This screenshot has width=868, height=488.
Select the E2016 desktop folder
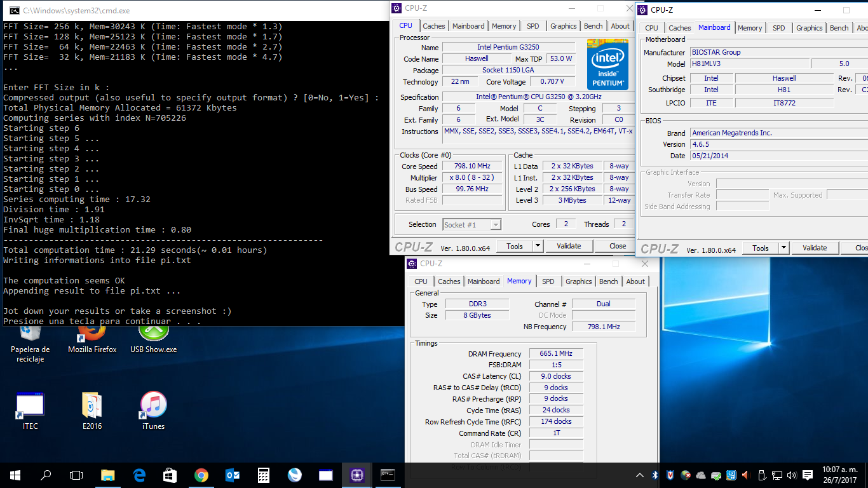click(92, 411)
